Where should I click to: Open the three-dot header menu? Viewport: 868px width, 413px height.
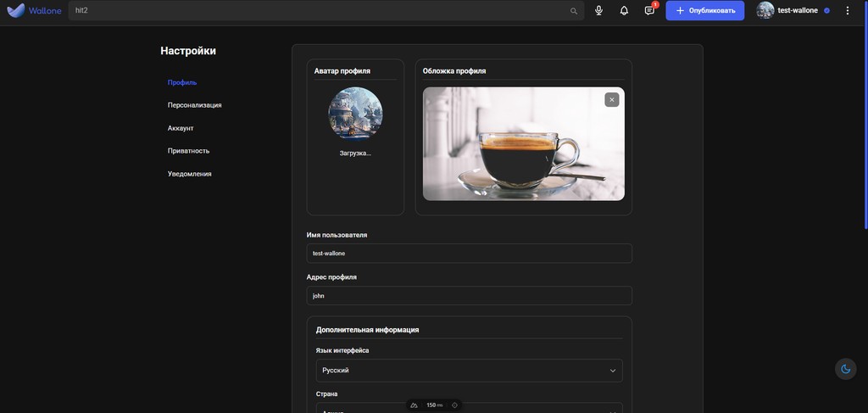click(x=847, y=10)
